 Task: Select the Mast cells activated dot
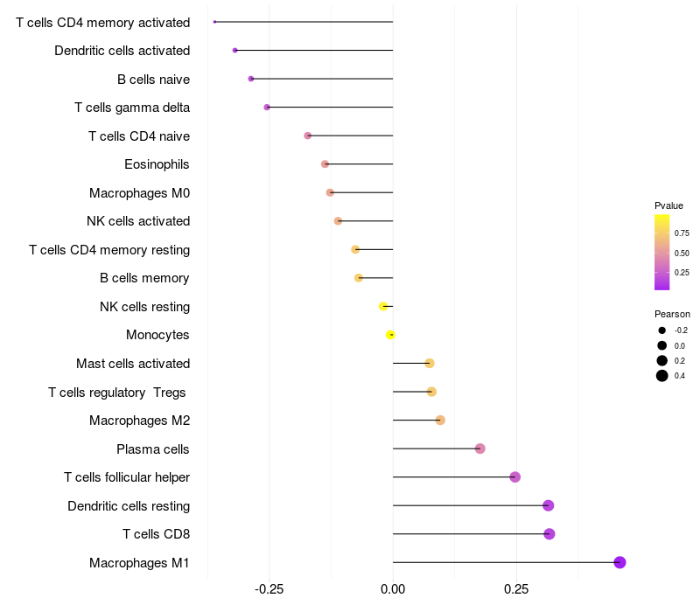430,363
